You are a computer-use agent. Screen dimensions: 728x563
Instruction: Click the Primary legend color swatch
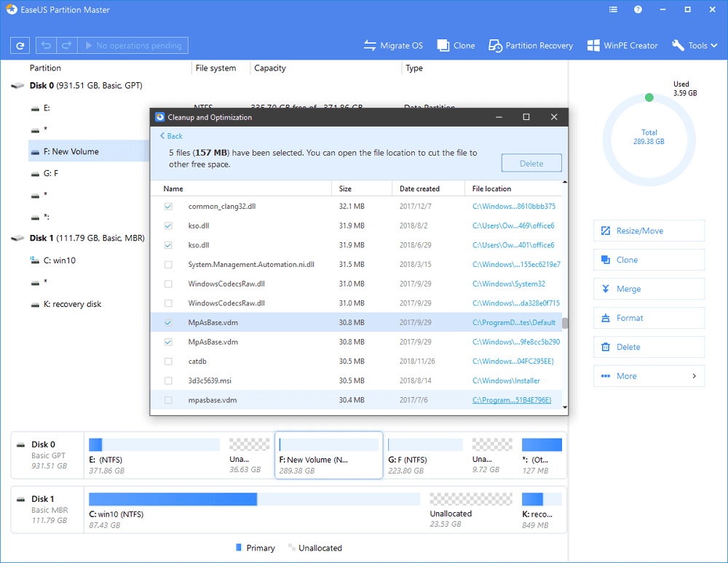tap(239, 547)
